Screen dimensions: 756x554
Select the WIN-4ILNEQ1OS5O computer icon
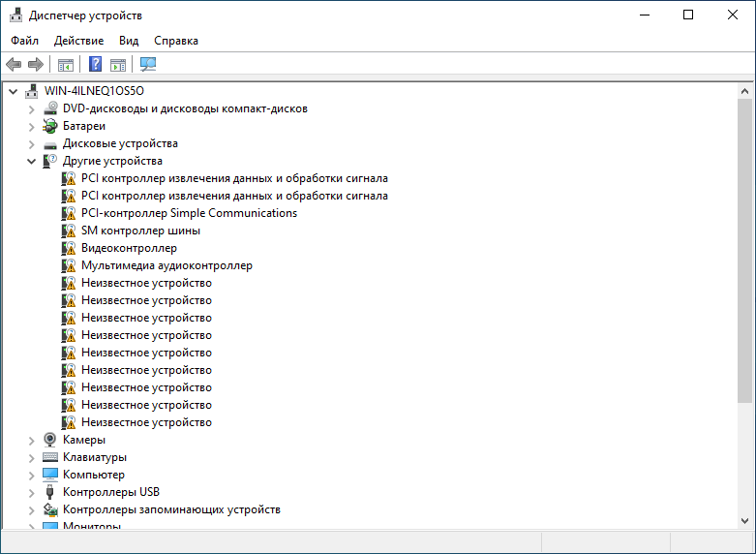[x=32, y=91]
